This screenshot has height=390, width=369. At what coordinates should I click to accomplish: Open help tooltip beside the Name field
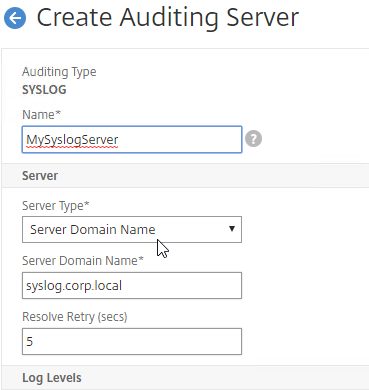pyautogui.click(x=253, y=139)
